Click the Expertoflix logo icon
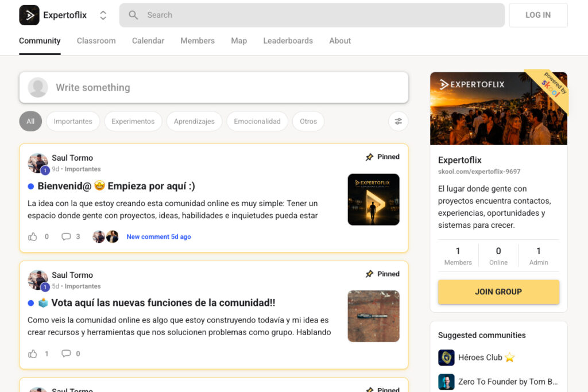The height and width of the screenshot is (392, 588). coord(29,15)
